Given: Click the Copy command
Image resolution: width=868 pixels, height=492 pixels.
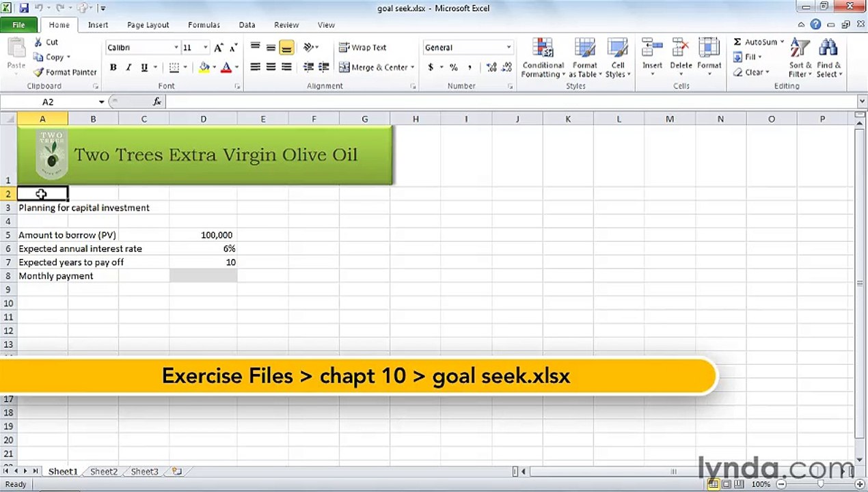Looking at the screenshot, I should (x=49, y=57).
